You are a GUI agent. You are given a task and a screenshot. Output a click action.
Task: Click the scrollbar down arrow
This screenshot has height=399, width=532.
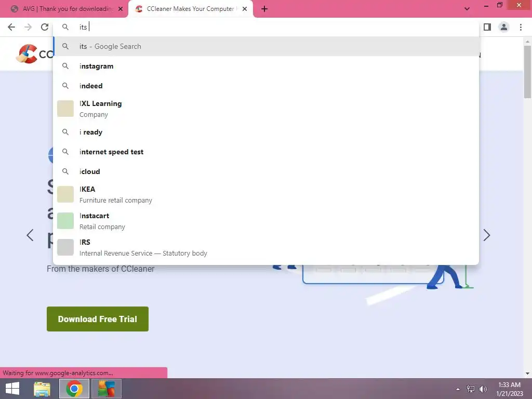[527, 374]
